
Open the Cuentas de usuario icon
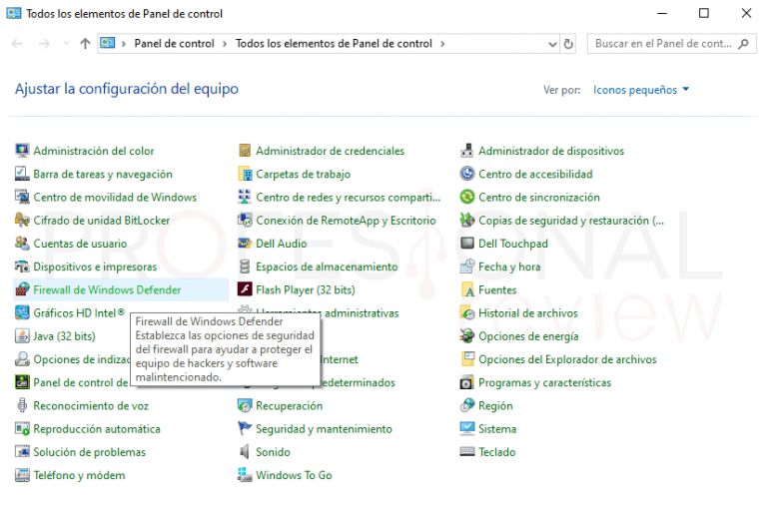click(22, 243)
